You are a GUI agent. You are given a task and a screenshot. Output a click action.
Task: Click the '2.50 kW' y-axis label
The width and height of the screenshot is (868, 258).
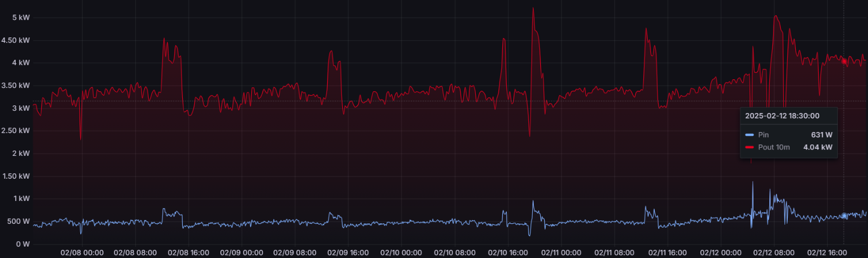[16, 130]
